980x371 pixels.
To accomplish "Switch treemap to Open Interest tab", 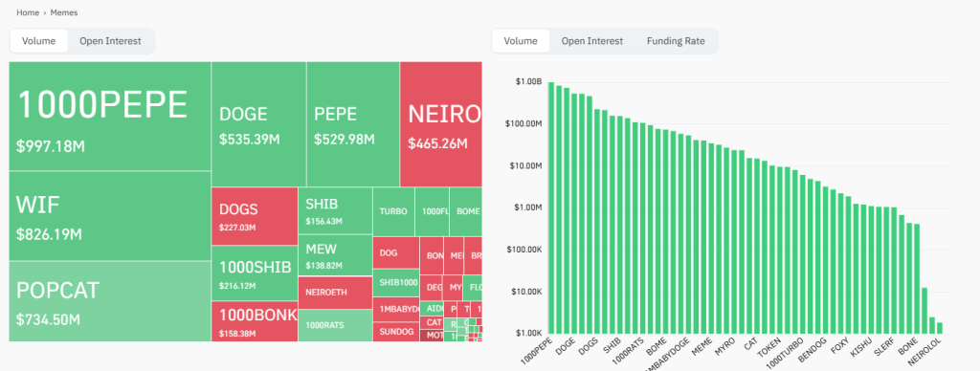I will pos(110,41).
